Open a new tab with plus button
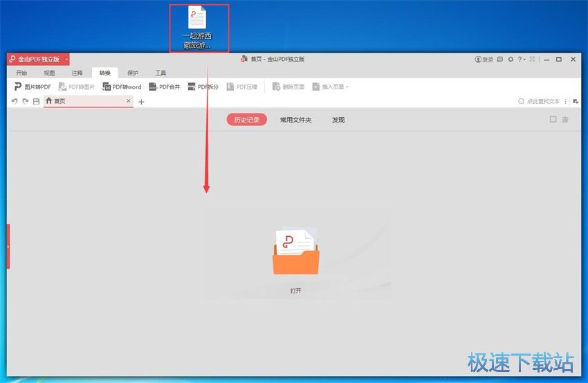Image resolution: width=588 pixels, height=383 pixels. tap(141, 102)
